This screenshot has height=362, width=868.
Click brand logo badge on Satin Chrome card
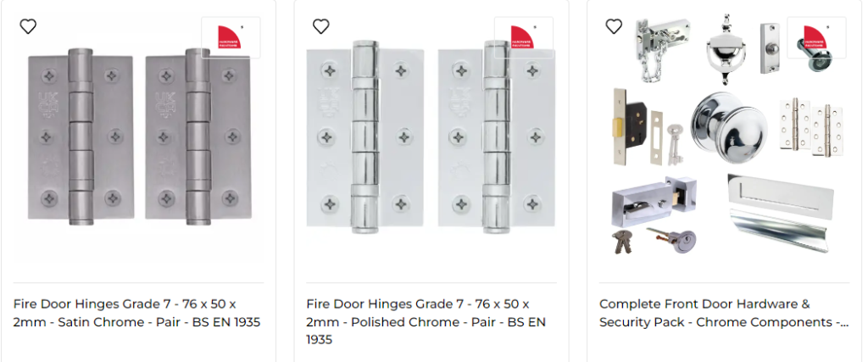[x=231, y=37]
